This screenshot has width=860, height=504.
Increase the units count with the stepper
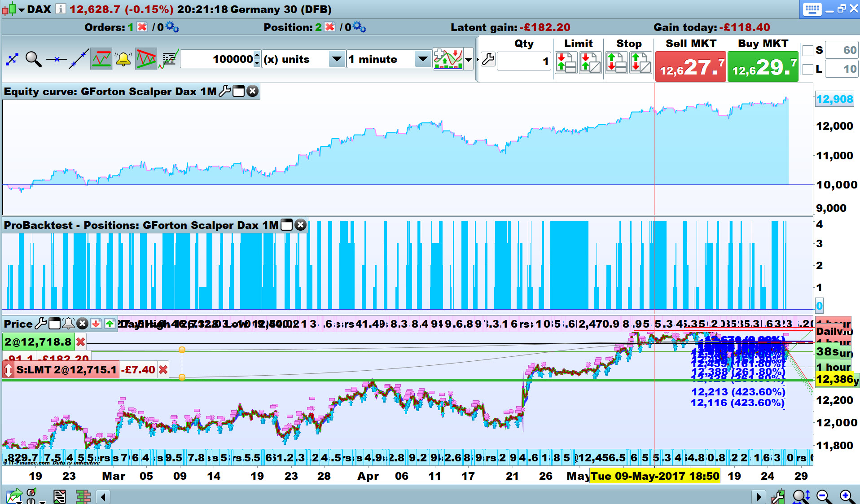(x=257, y=55)
